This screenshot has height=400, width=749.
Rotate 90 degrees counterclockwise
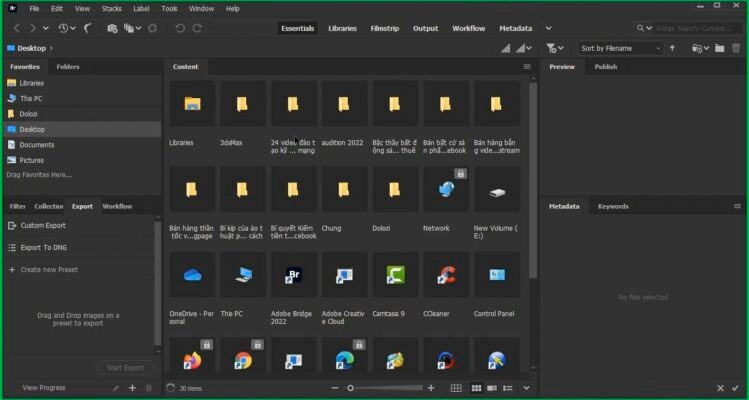pos(180,28)
